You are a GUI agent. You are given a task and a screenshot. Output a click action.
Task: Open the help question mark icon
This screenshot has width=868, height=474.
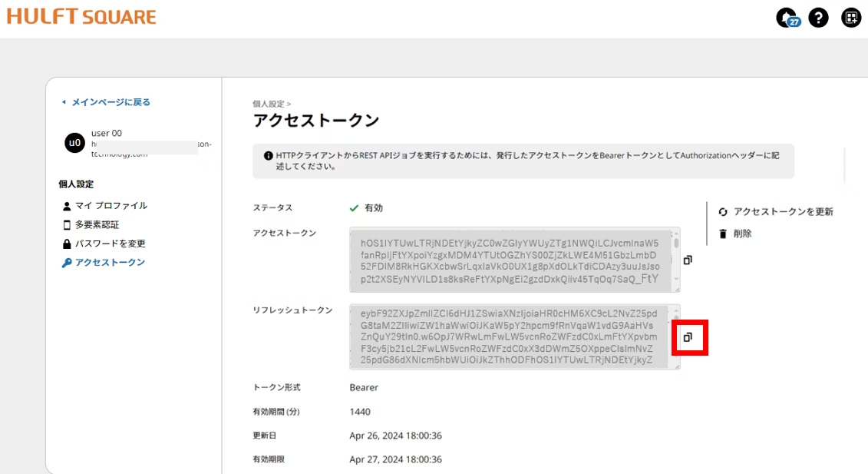[x=818, y=18]
